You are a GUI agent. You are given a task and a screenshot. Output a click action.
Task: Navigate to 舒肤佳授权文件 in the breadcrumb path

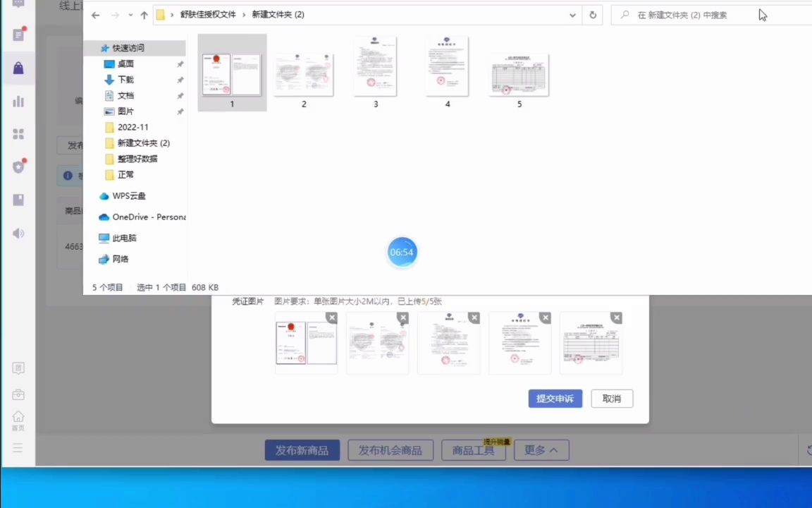pos(208,14)
